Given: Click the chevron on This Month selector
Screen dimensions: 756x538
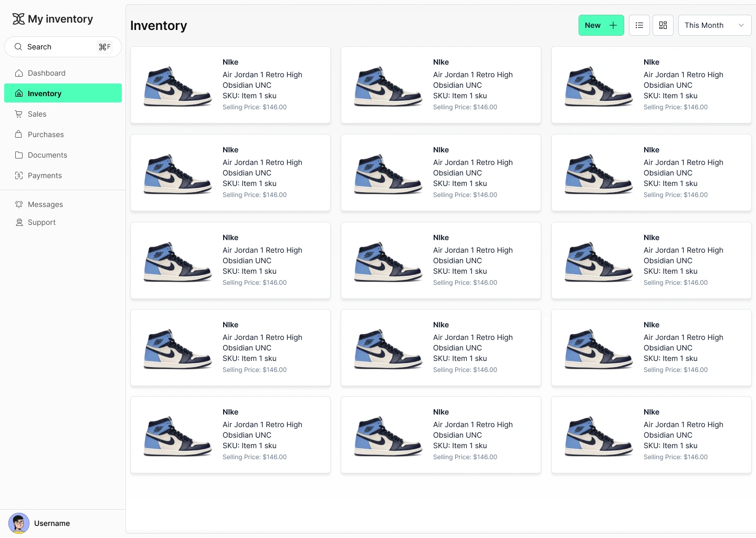Looking at the screenshot, I should (741, 25).
